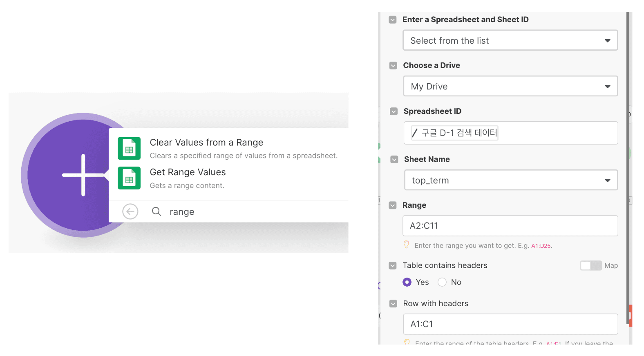Choose Get Range Values module
The image size is (644, 356).
[229, 178]
